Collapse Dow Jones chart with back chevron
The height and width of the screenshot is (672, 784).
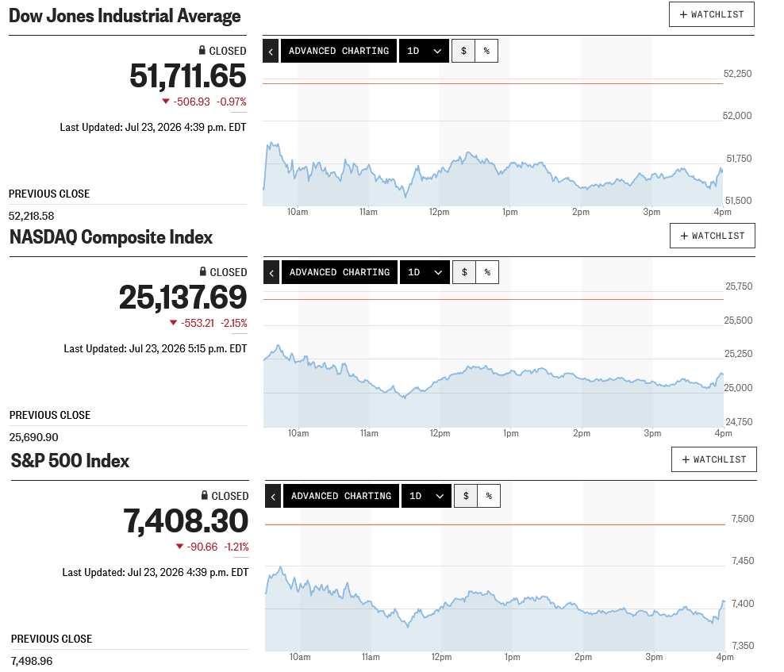(x=271, y=51)
